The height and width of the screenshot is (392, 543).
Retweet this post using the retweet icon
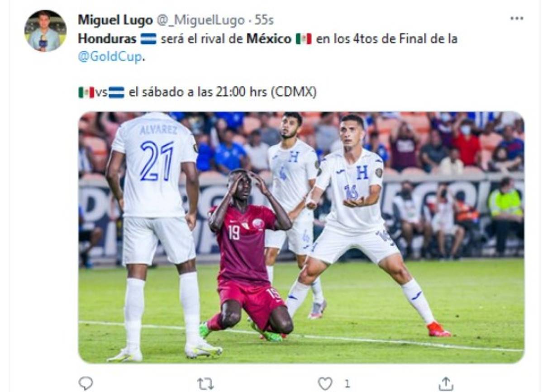pyautogui.click(x=205, y=384)
